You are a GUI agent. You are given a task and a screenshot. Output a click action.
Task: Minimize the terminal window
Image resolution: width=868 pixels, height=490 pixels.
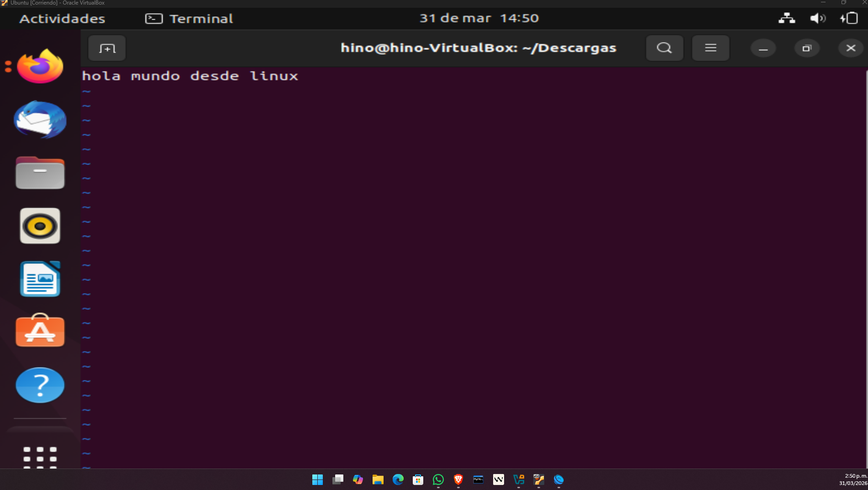click(x=763, y=48)
